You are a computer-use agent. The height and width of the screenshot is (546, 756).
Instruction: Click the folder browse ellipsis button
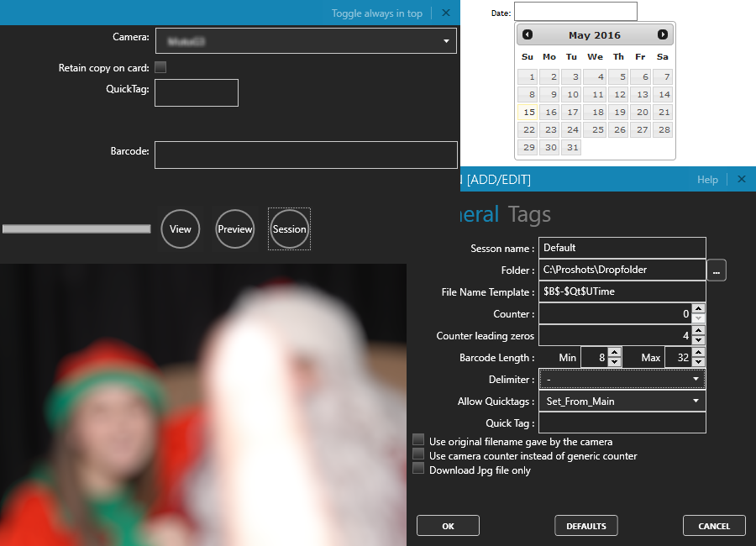point(717,270)
